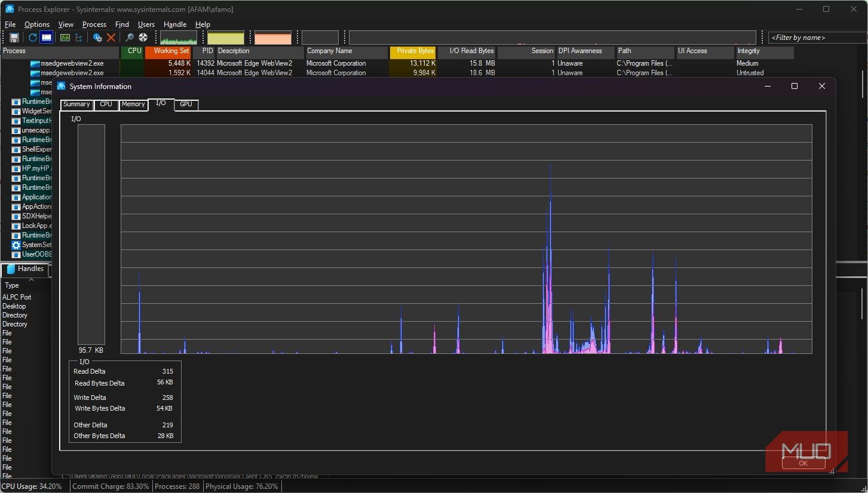This screenshot has width=868, height=493.
Task: Click the salmon physical memory mini graph
Action: click(x=273, y=38)
